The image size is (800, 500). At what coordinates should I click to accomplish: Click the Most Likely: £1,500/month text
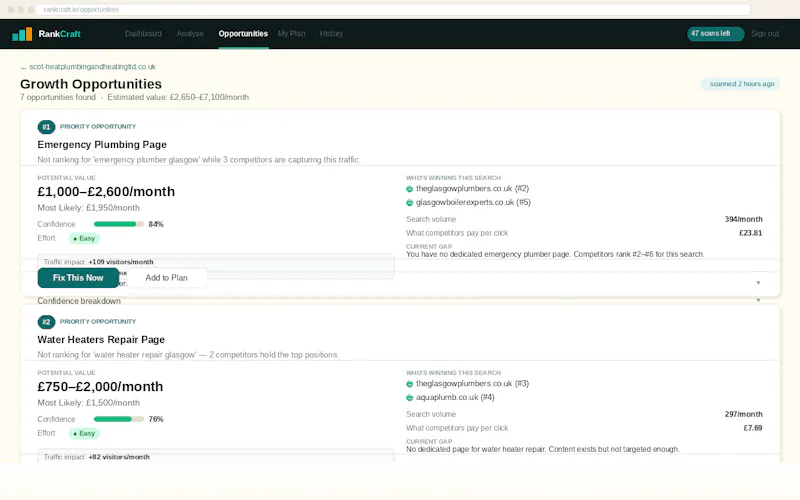coord(88,403)
